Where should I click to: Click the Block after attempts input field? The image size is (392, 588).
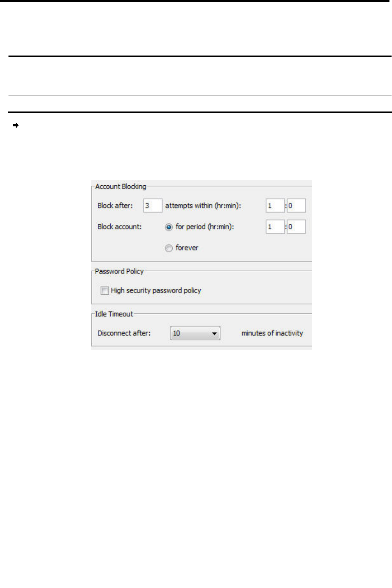(x=153, y=206)
